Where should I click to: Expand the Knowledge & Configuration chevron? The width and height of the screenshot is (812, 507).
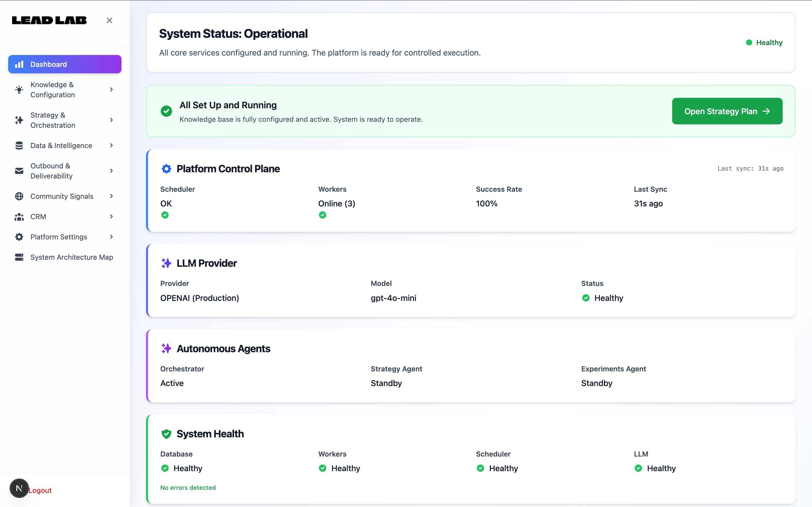coord(111,90)
